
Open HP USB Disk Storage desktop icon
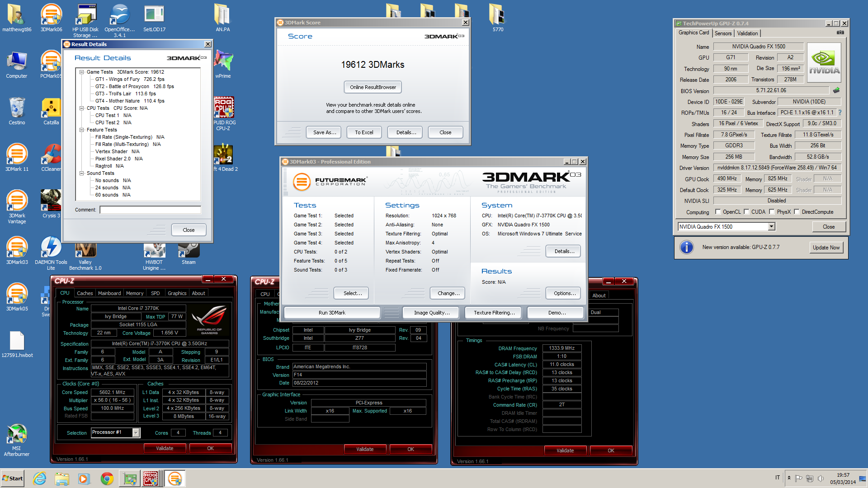pyautogui.click(x=85, y=20)
